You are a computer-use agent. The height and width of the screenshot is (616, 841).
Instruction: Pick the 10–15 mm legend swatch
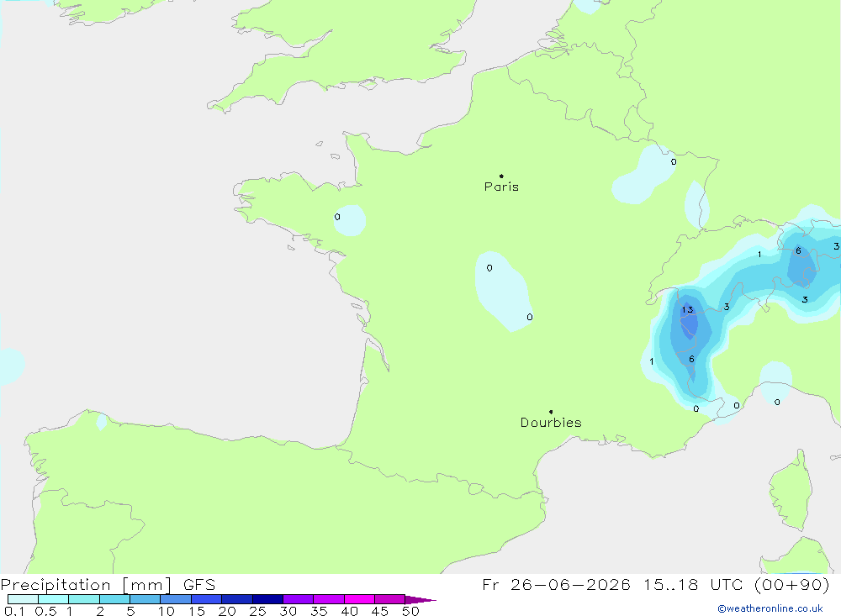pos(176,599)
